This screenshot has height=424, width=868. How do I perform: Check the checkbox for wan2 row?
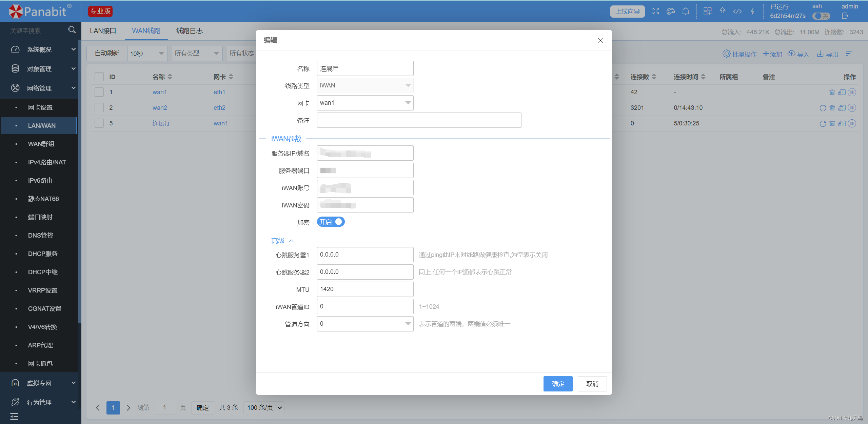[99, 108]
